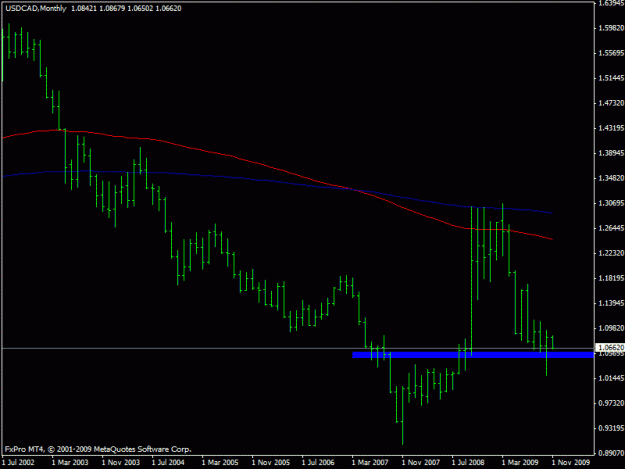Click time axis label 1 Mar 2003
This screenshot has height=469, width=625.
(x=70, y=463)
